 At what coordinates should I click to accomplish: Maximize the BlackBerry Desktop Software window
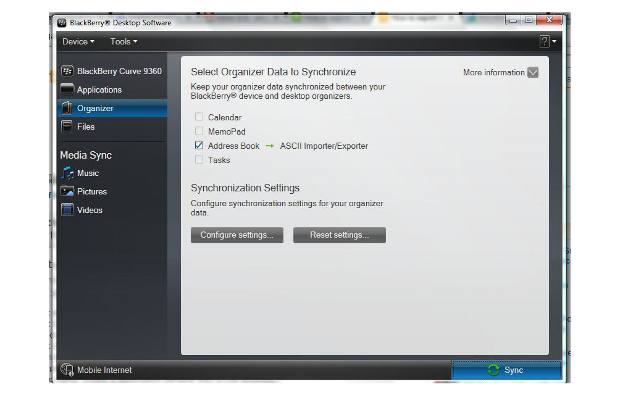coord(529,20)
